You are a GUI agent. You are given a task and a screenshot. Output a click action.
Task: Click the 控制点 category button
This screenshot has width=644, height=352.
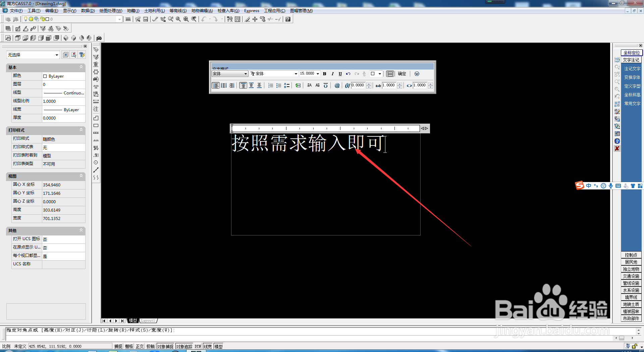(631, 255)
